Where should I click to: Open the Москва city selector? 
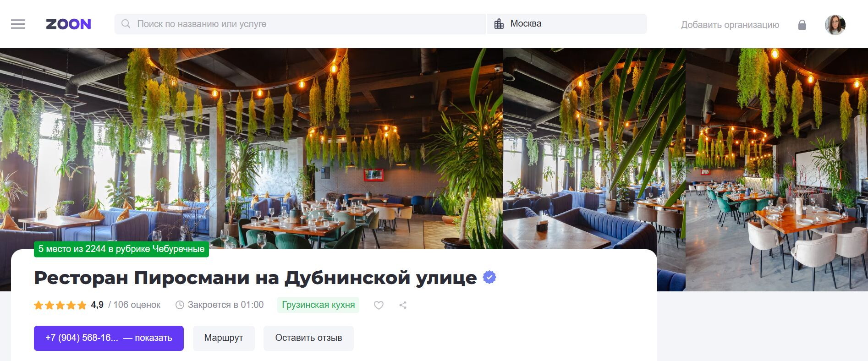tap(567, 24)
